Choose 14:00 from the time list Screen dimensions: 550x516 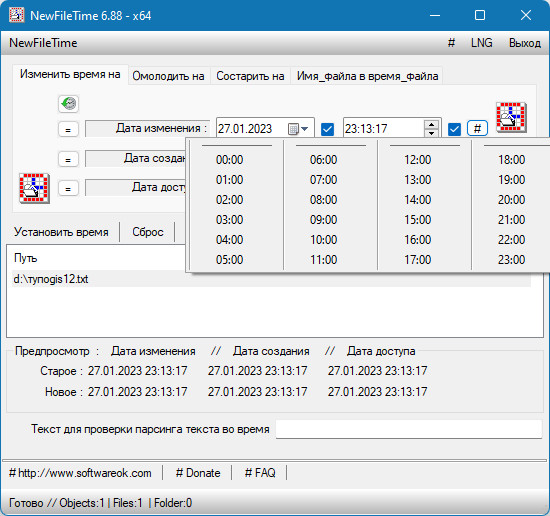[417, 200]
